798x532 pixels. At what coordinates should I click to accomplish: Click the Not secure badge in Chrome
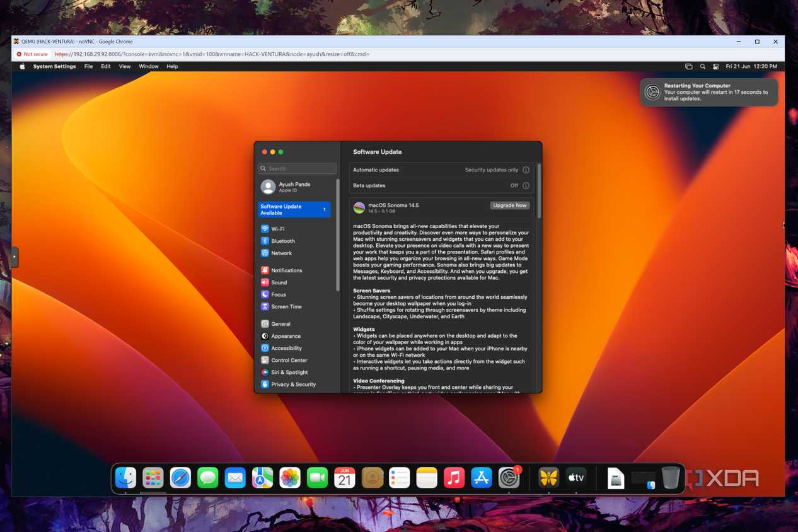coord(32,54)
